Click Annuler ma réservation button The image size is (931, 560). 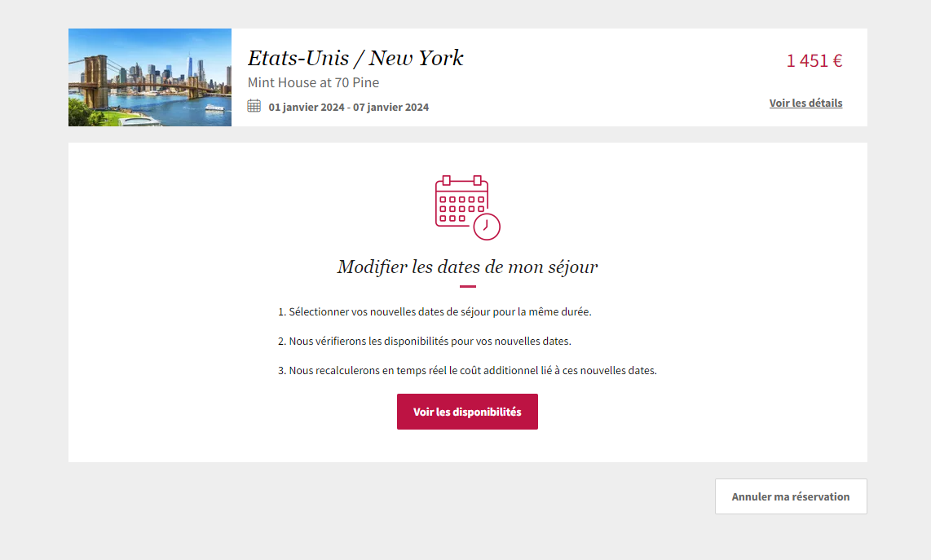pos(791,496)
